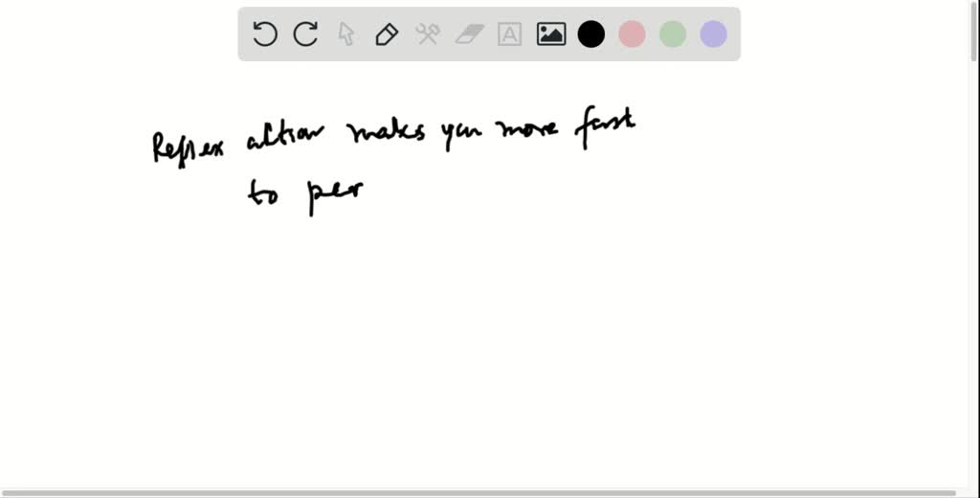The height and width of the screenshot is (498, 980).
Task: Select the pointer selection tool
Action: (346, 34)
